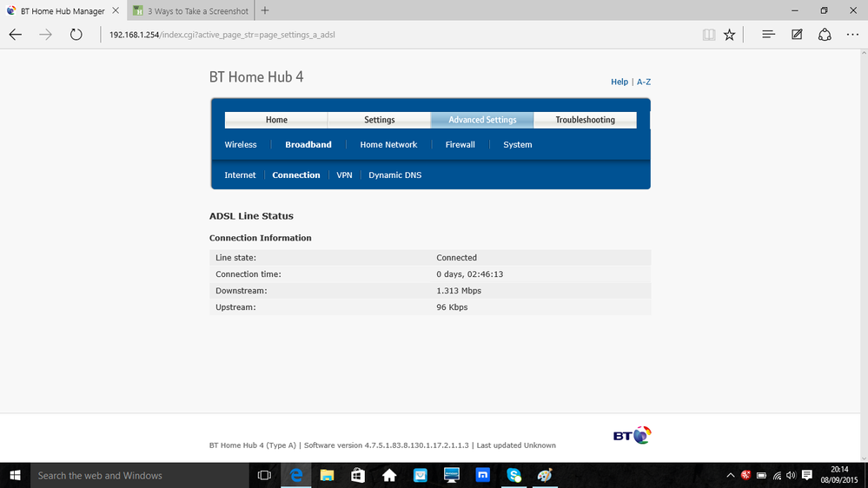Open the Internet sub-page
868x488 pixels.
[x=240, y=175]
